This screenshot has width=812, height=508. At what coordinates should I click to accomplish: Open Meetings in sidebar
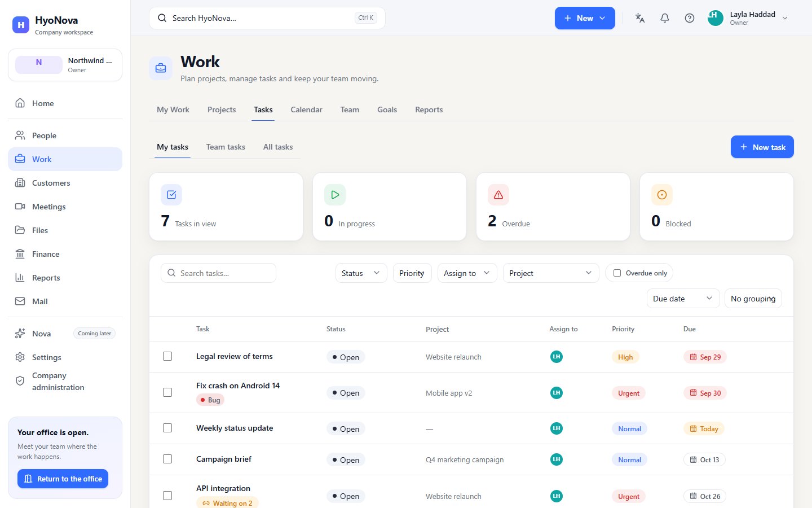pos(65,207)
